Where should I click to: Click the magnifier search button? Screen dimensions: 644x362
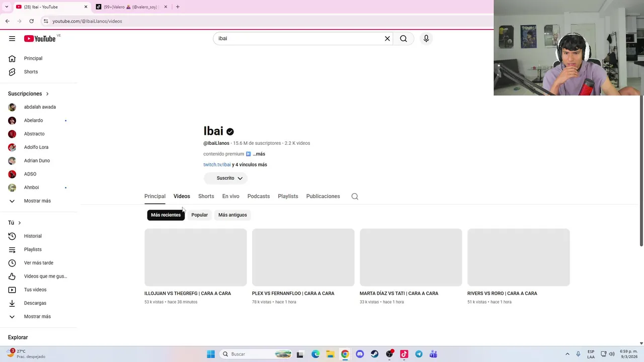[x=404, y=39]
